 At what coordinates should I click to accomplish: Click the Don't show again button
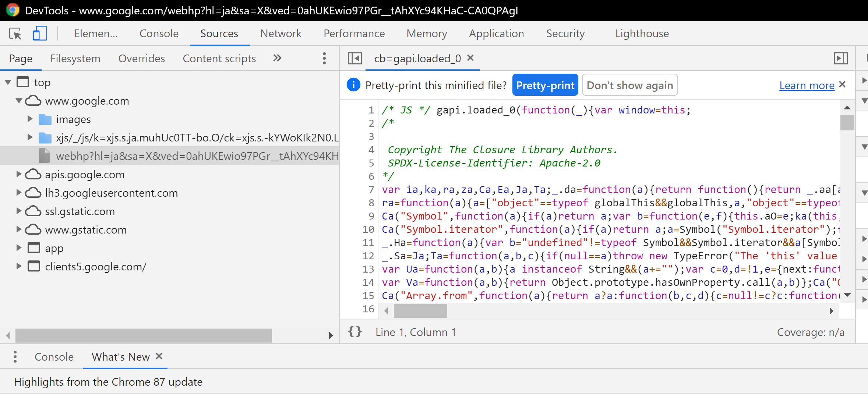pos(629,85)
